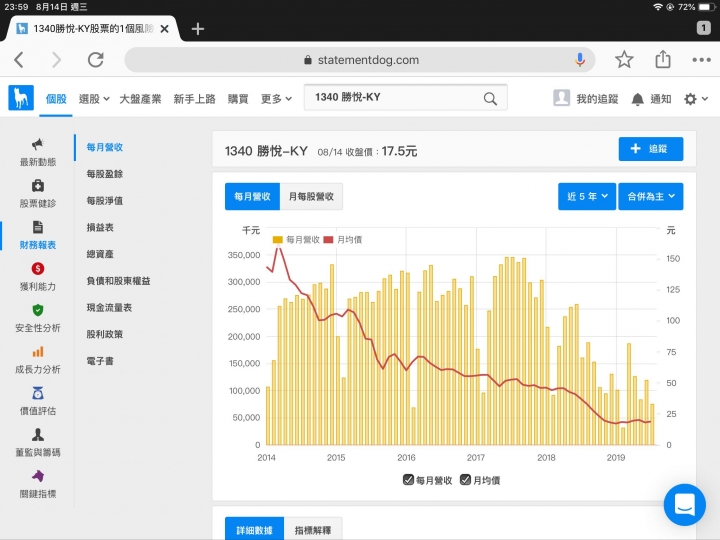The width and height of the screenshot is (720, 540).
Task: Tap the microphone voice search icon
Action: coord(580,60)
